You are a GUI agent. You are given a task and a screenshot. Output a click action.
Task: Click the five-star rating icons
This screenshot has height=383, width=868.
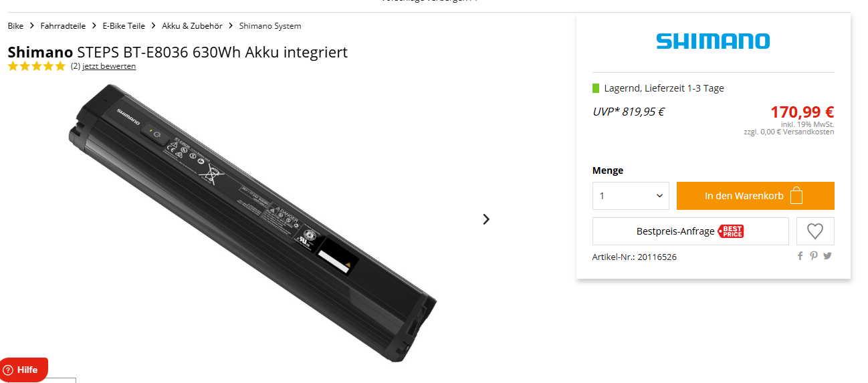click(37, 66)
